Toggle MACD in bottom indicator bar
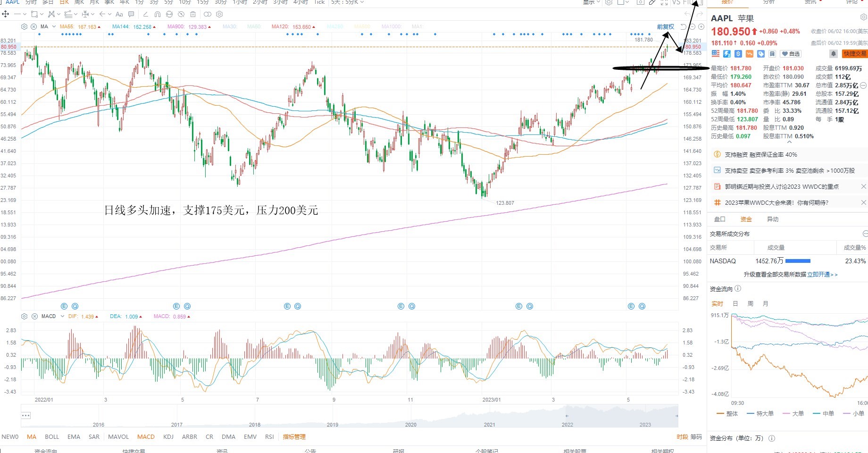The image size is (868, 453). (146, 437)
